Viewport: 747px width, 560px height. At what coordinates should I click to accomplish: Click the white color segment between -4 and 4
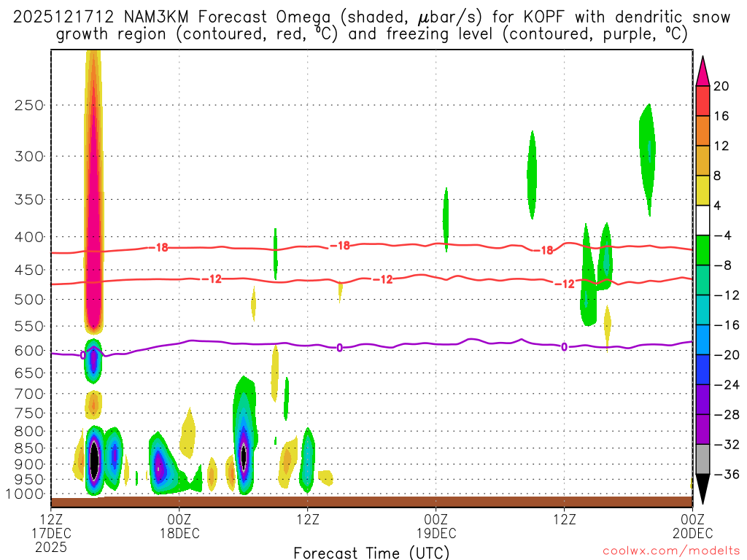[x=703, y=220]
